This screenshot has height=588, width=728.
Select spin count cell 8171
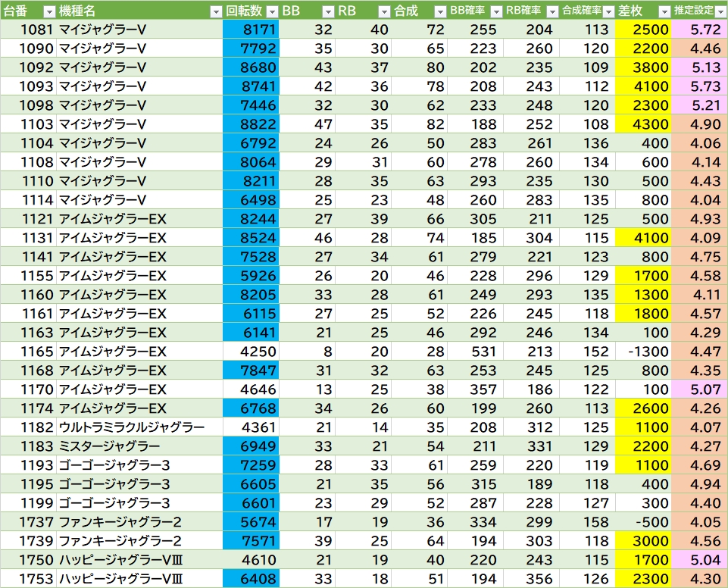click(x=251, y=30)
